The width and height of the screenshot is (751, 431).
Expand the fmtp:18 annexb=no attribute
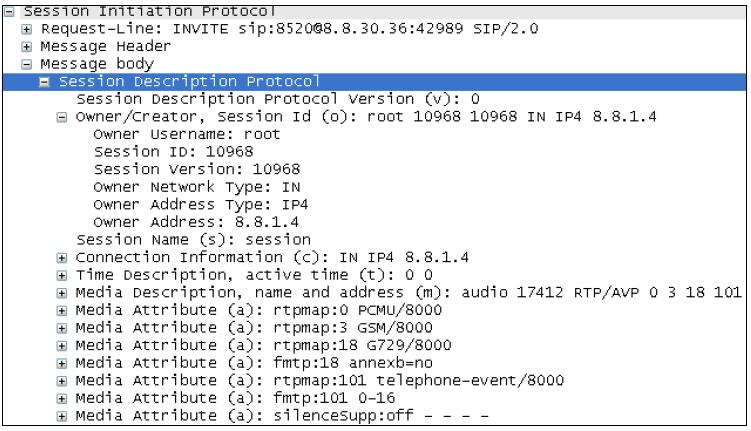[x=62, y=362]
